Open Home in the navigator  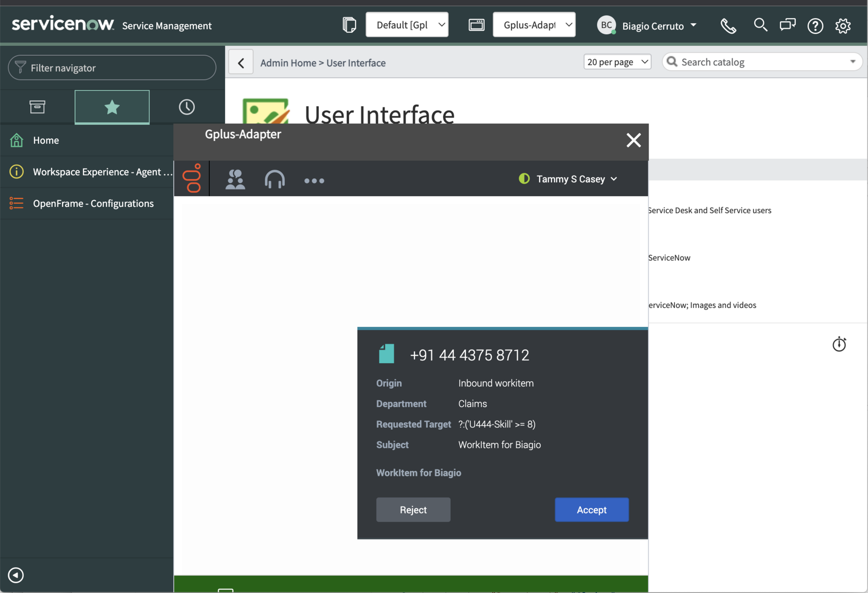pyautogui.click(x=46, y=140)
